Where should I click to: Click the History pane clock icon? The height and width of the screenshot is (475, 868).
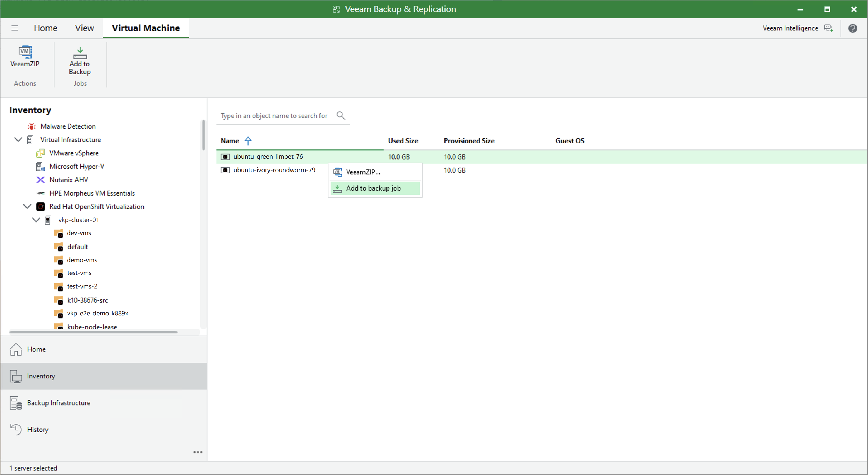(x=16, y=430)
